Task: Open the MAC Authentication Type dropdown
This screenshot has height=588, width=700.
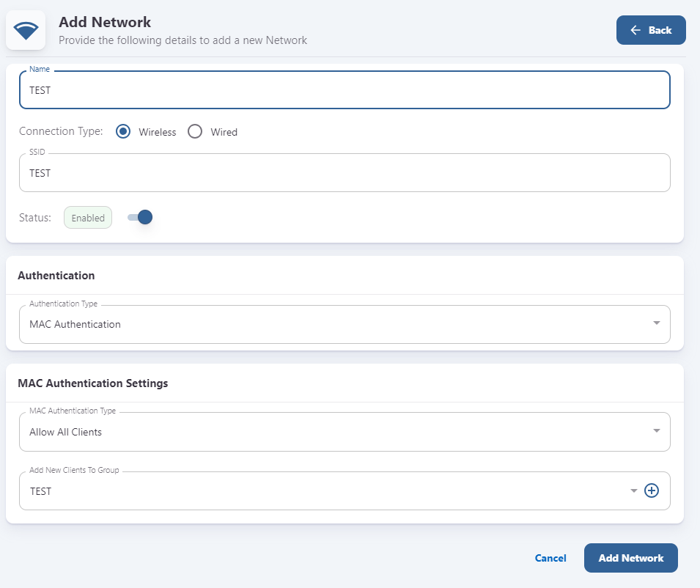Action: pyautogui.click(x=345, y=432)
